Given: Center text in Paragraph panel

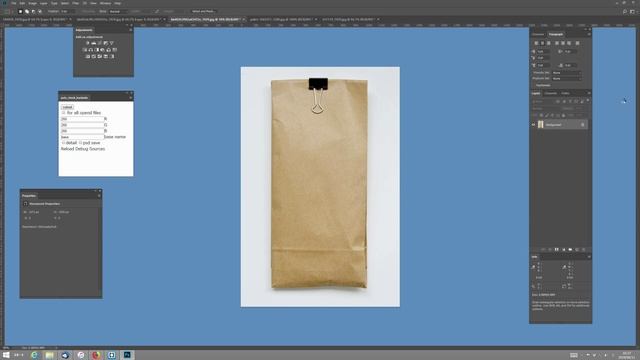Looking at the screenshot, I should pyautogui.click(x=542, y=43).
